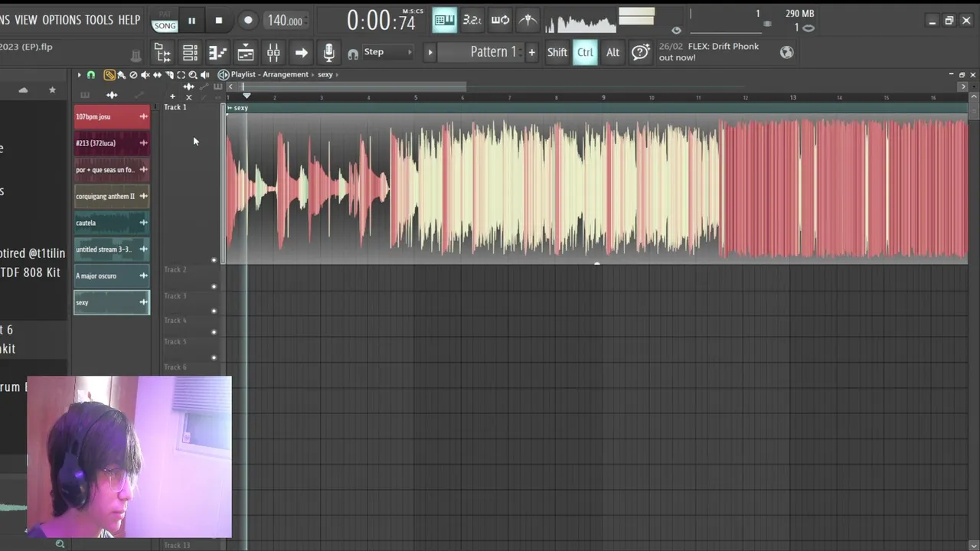
Task: Toggle the audio clips filter in the picker panel
Action: point(112,95)
